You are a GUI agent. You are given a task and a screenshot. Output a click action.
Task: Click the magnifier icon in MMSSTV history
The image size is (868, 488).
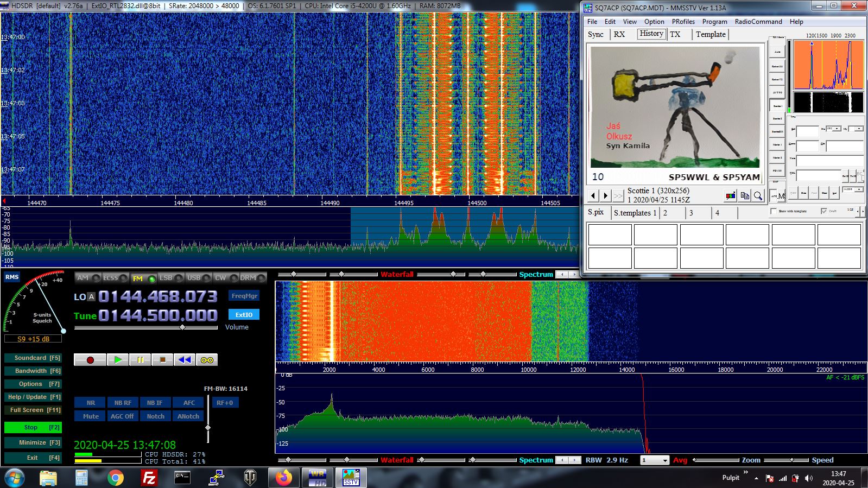[758, 195]
